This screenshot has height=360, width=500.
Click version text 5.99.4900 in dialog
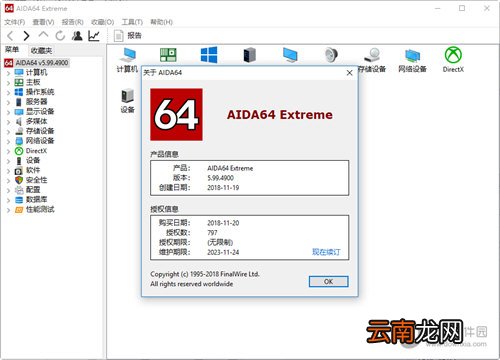(x=220, y=178)
